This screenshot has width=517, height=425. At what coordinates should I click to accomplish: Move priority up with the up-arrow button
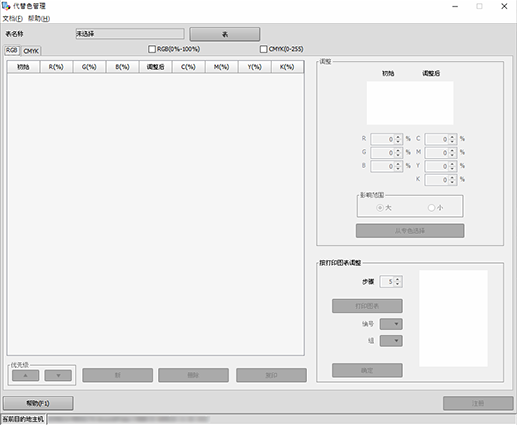tap(26, 375)
